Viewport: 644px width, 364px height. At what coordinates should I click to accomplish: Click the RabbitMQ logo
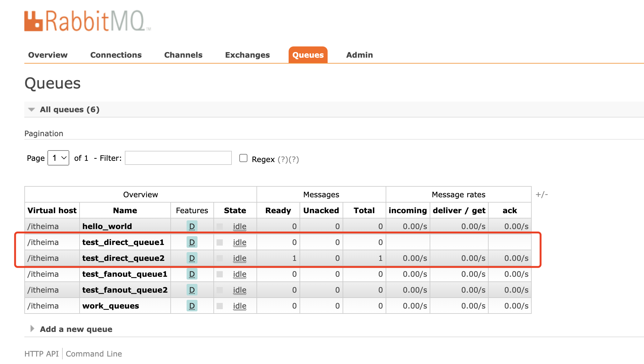[87, 21]
